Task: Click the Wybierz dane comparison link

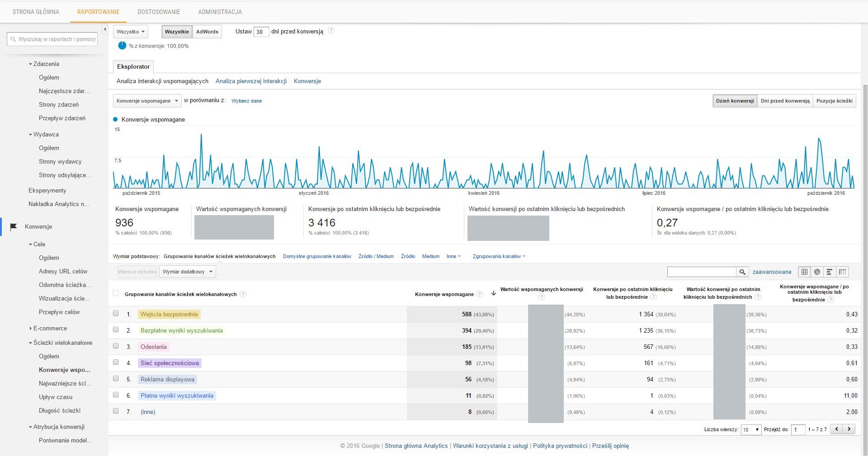Action: pos(246,101)
